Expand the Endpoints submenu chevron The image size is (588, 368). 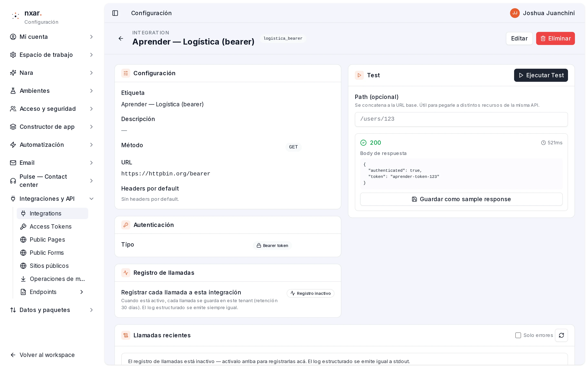coord(82,292)
